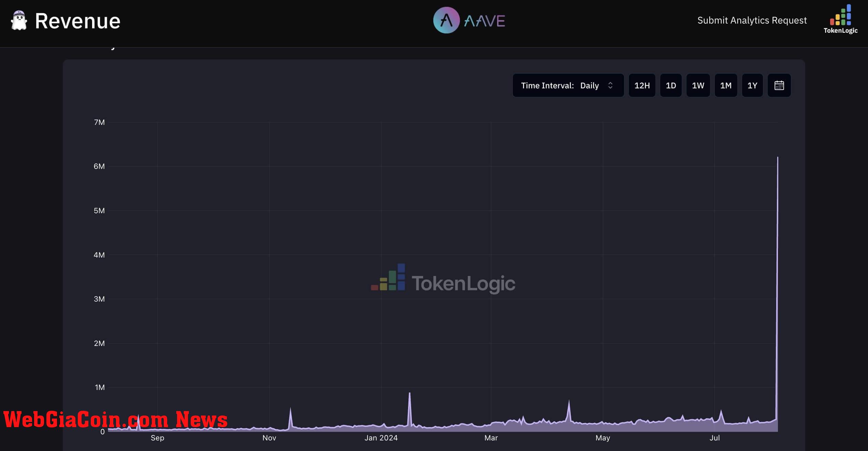Select the 1W time range
Screen dimensions: 868x451
tap(698, 85)
